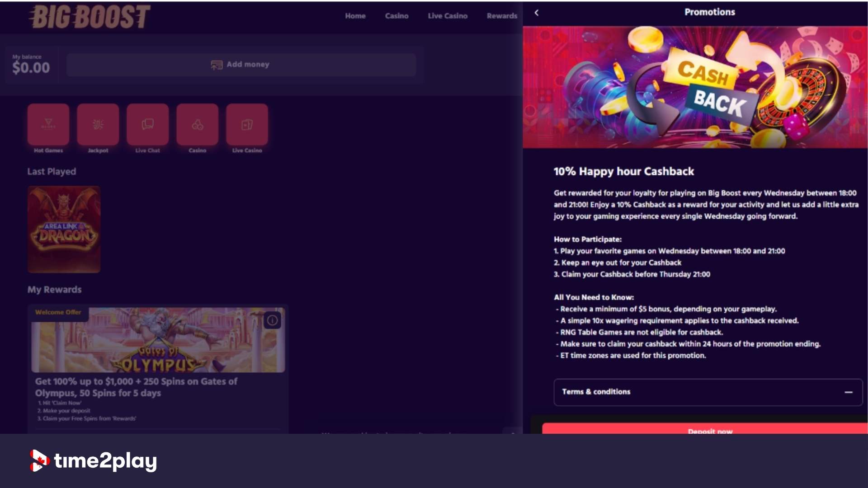
Task: Click the Add money button
Action: (x=241, y=65)
